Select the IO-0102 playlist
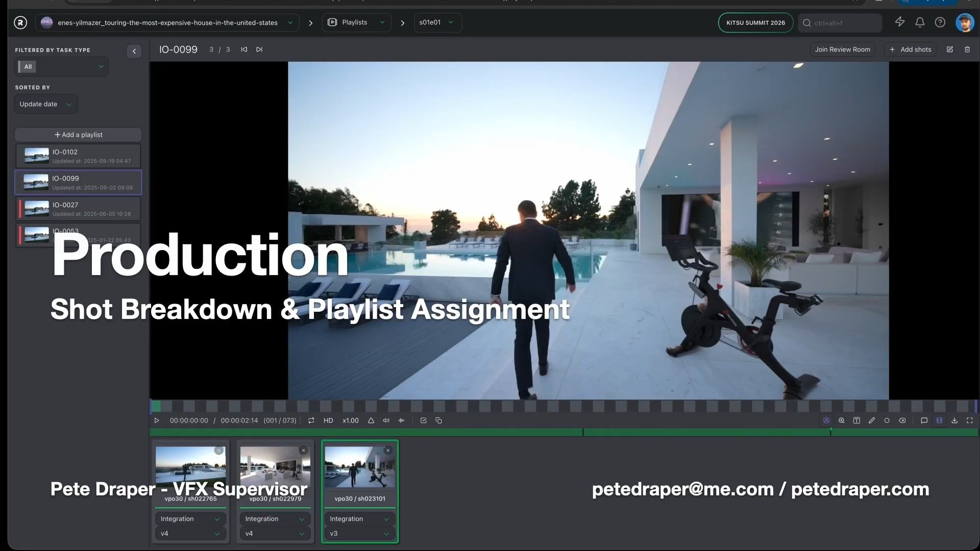980x551 pixels. 78,156
